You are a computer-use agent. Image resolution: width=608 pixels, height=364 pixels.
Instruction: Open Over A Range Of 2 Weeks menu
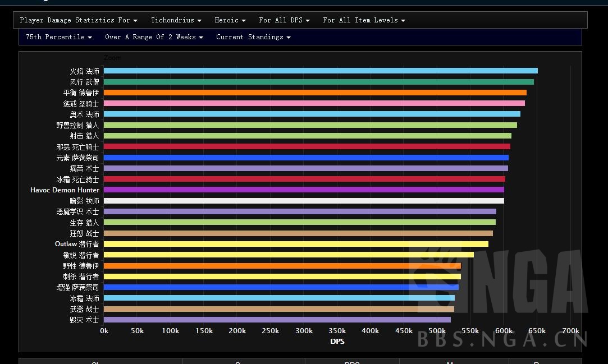point(154,37)
